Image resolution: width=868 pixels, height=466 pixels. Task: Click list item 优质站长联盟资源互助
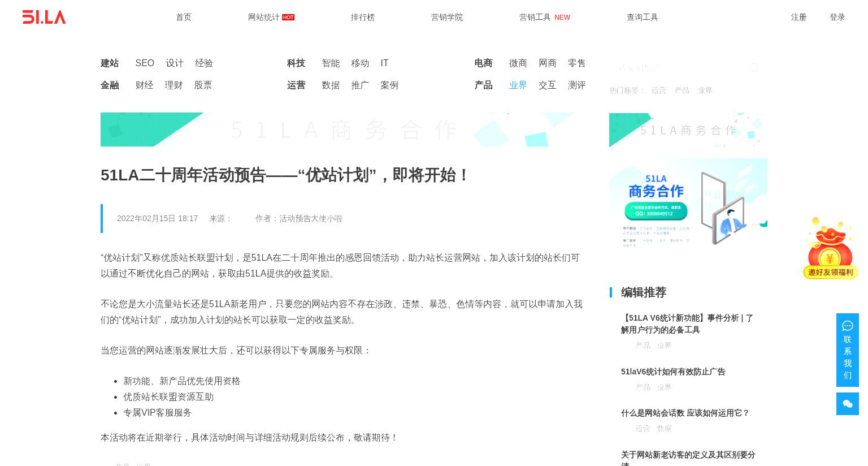click(x=168, y=397)
